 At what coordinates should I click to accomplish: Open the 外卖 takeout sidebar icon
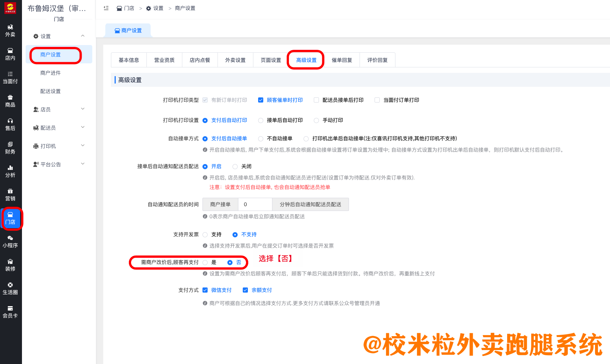pos(10,30)
